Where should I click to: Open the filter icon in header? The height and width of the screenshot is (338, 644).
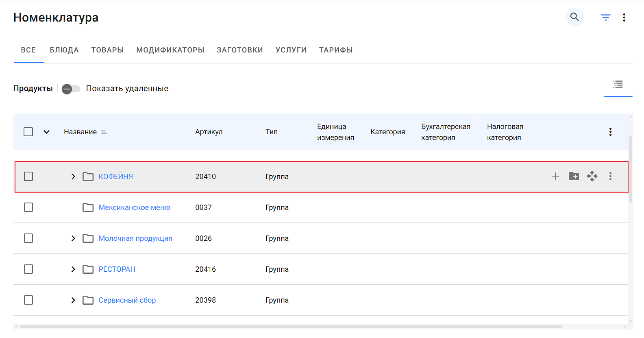[605, 17]
